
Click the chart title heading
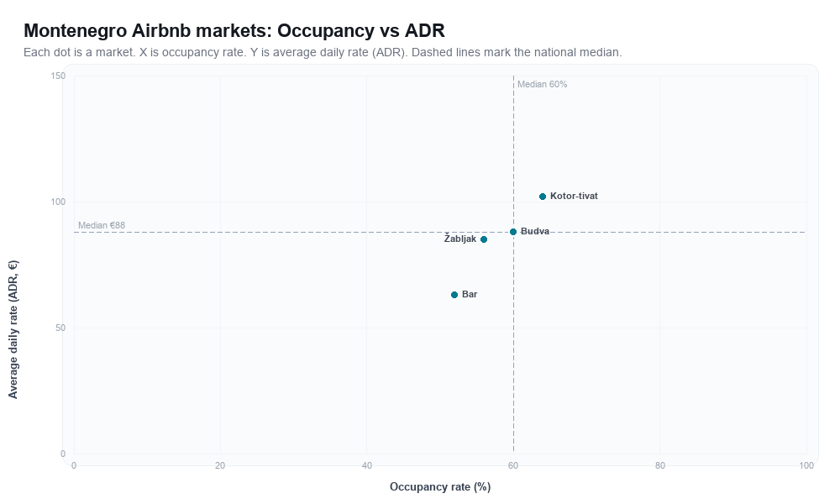pos(234,30)
